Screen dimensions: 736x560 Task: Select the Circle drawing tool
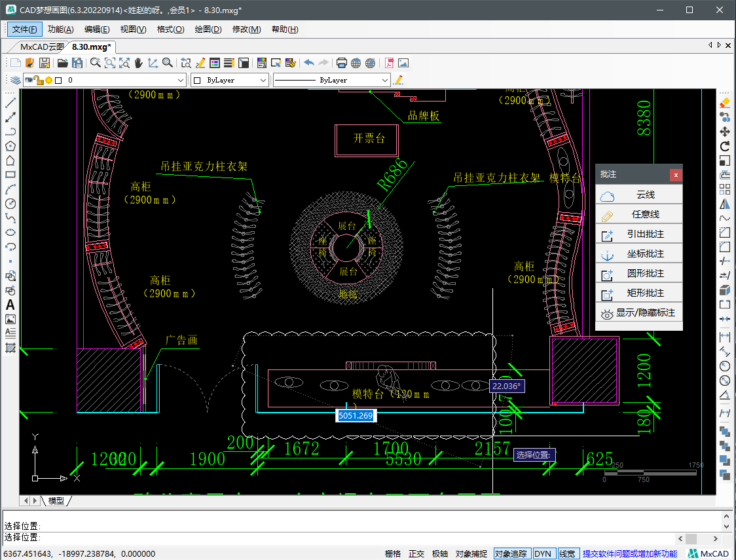point(10,204)
